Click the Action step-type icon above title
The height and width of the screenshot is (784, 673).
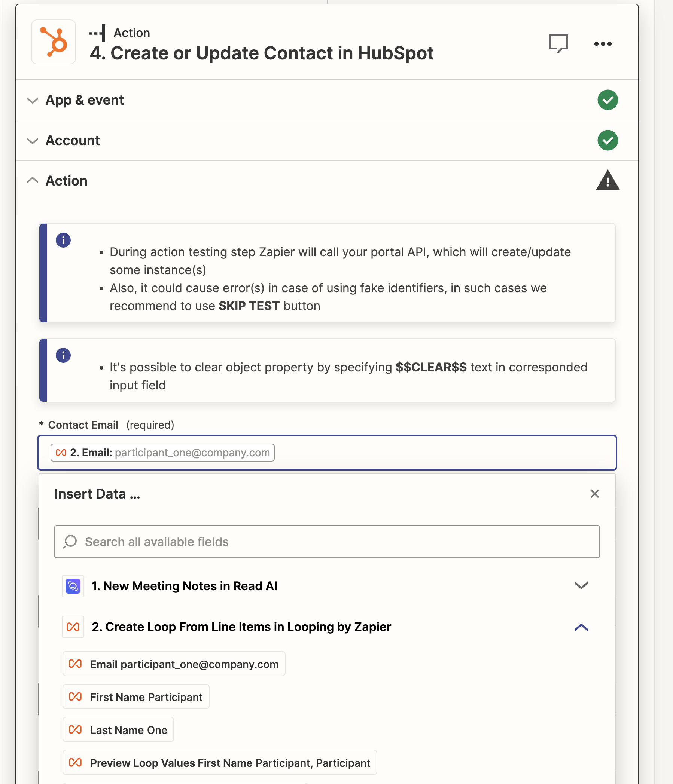pyautogui.click(x=98, y=33)
